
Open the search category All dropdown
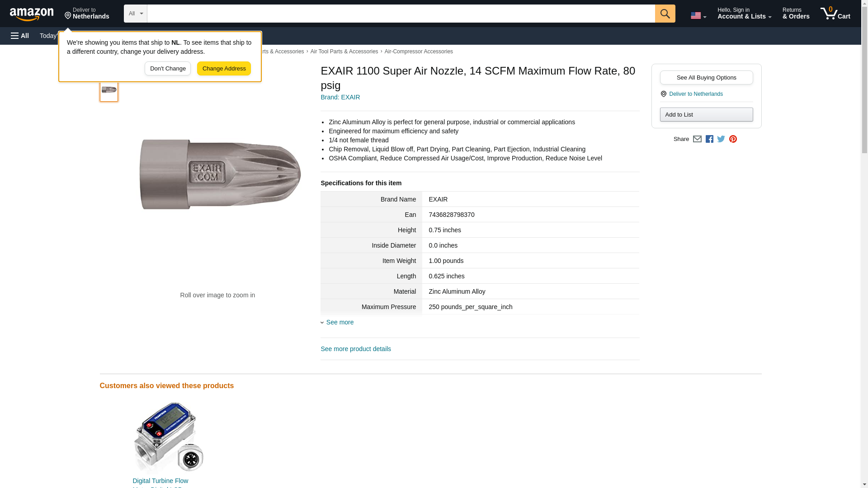click(136, 14)
